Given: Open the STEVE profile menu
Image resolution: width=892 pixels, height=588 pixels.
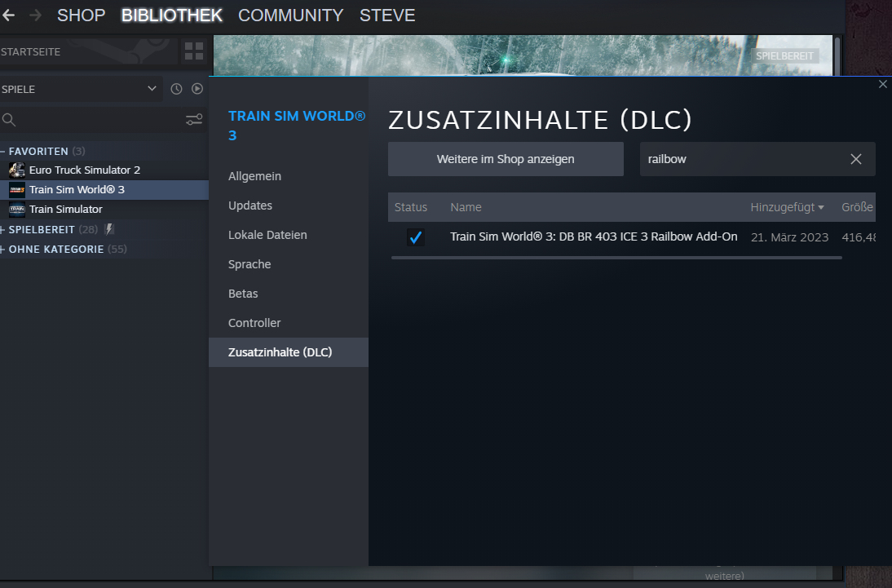Looking at the screenshot, I should 387,15.
